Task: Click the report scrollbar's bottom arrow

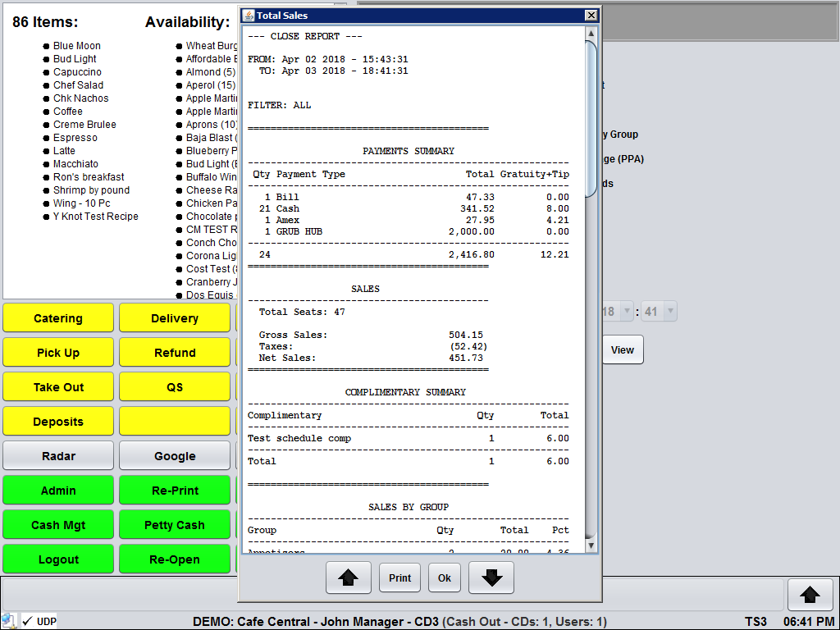Action: [591, 545]
